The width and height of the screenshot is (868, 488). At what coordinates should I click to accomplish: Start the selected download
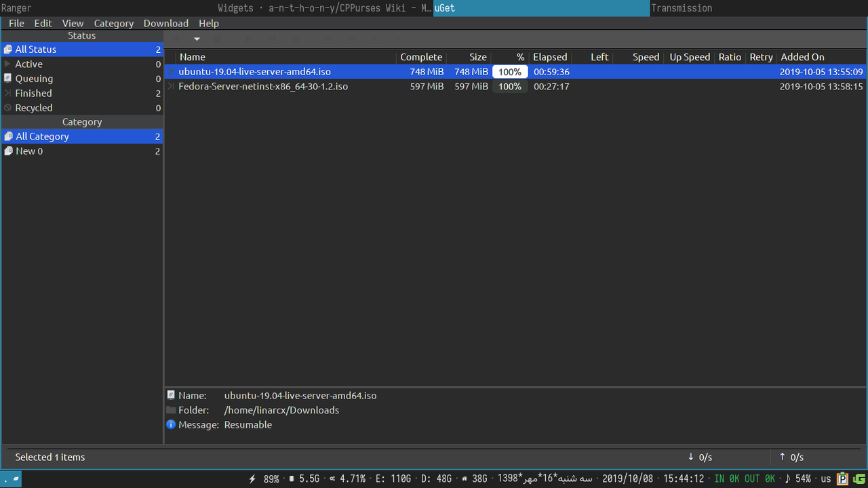(x=249, y=39)
